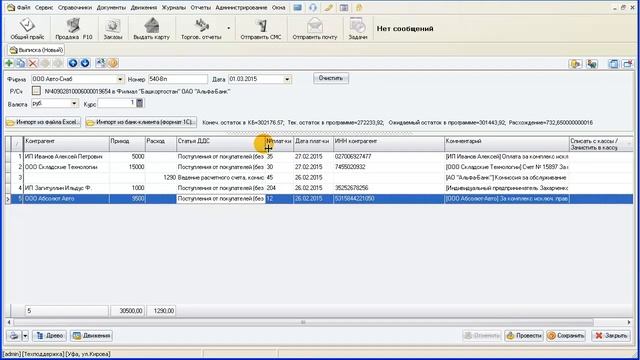Viewport: 640px width, 360px height.
Task: Open the Журналы menu
Action: 173,8
